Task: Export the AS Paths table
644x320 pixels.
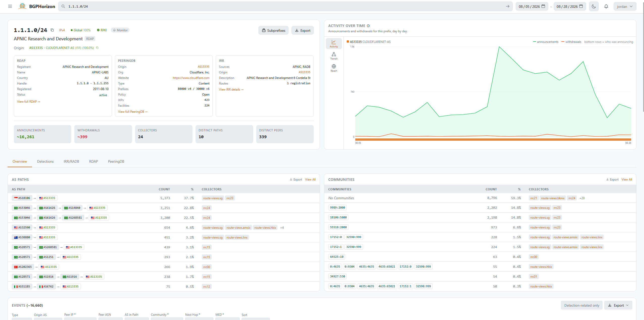Action: pyautogui.click(x=296, y=180)
